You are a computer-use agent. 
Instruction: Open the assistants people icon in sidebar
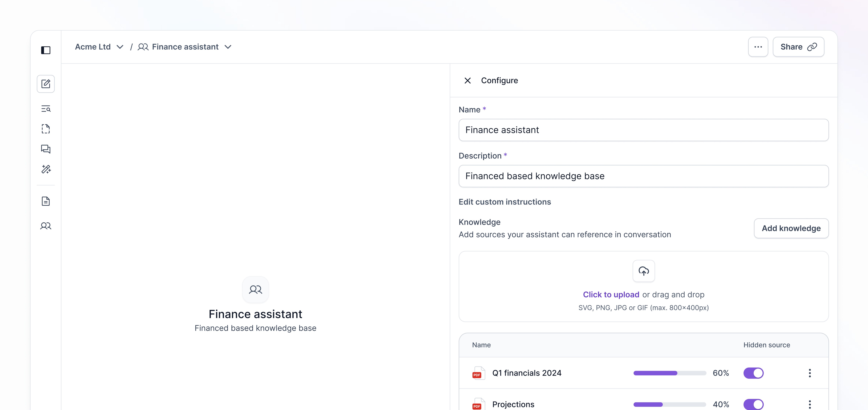pyautogui.click(x=46, y=226)
